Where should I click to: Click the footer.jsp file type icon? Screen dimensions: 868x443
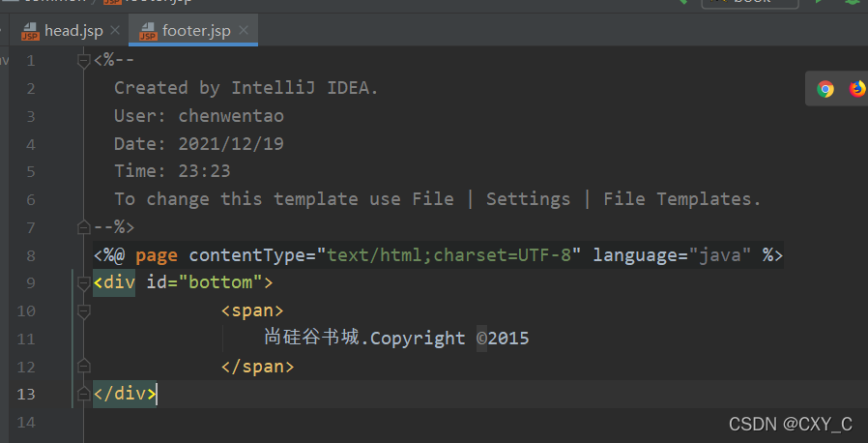click(x=148, y=31)
